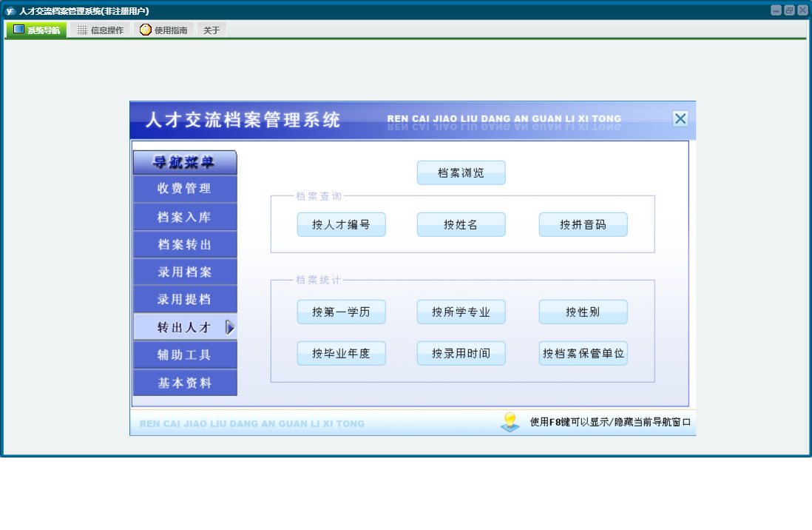The height and width of the screenshot is (530, 812).
Task: Show statistics 按性别
Action: (x=583, y=312)
